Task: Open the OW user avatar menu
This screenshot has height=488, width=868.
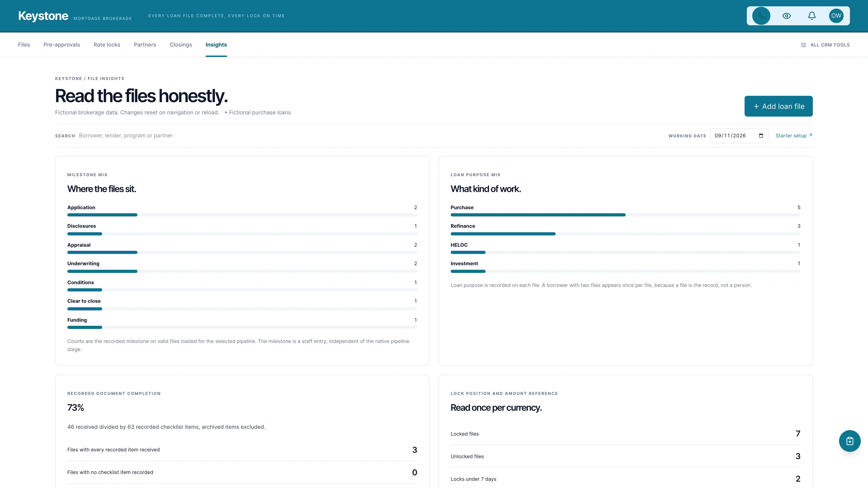Action: tap(836, 16)
